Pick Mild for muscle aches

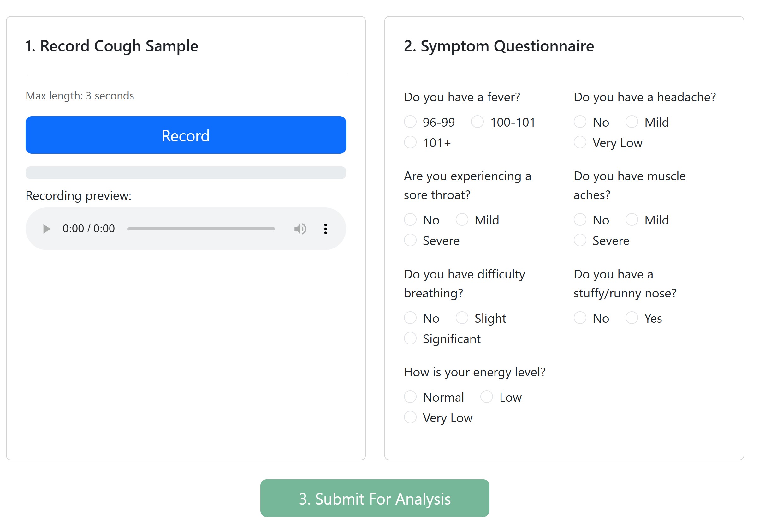[x=632, y=219]
